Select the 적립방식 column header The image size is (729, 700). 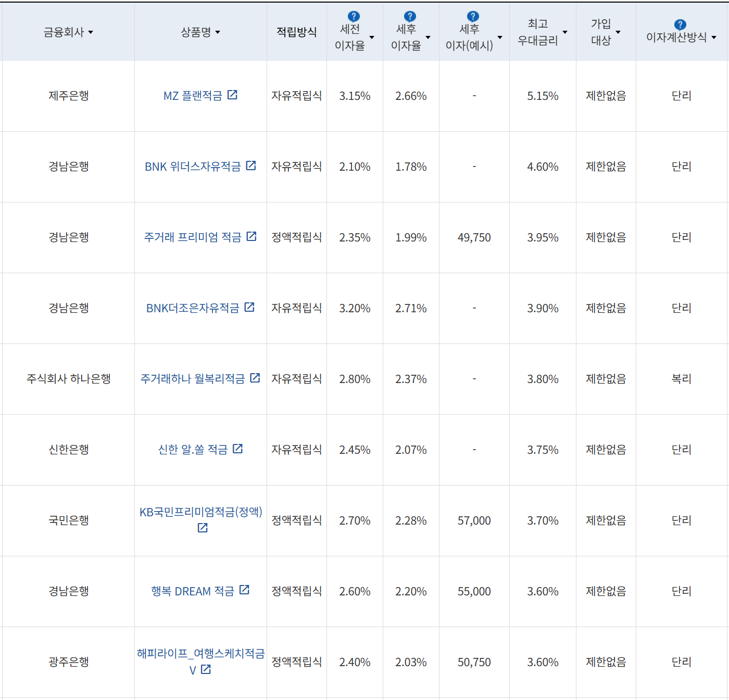tap(296, 32)
